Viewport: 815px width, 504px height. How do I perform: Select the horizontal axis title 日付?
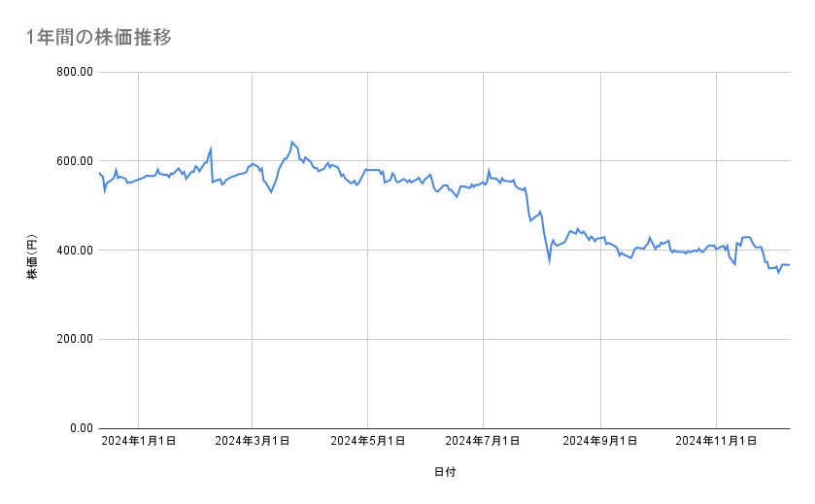tap(445, 472)
